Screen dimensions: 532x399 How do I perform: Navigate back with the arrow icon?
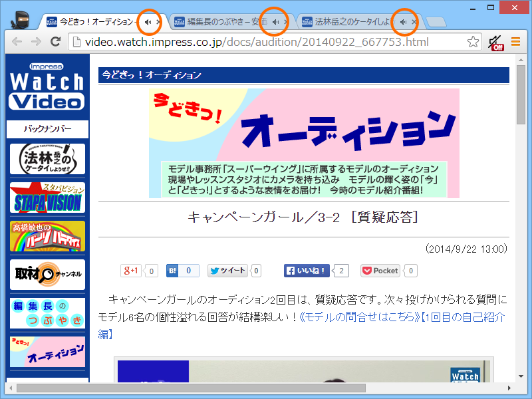[x=16, y=41]
